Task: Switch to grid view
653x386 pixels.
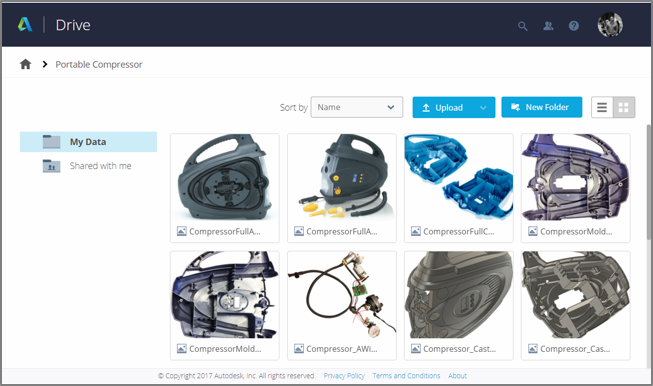Action: tap(623, 107)
